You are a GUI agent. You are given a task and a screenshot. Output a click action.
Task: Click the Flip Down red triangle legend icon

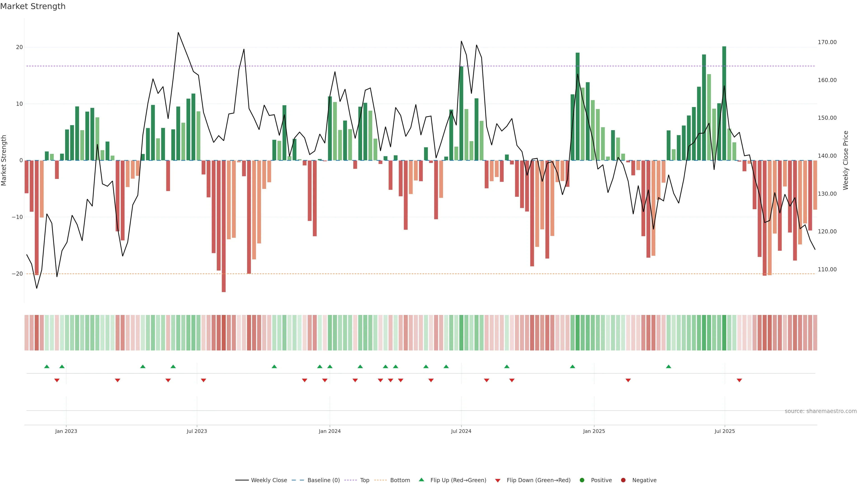pos(498,481)
